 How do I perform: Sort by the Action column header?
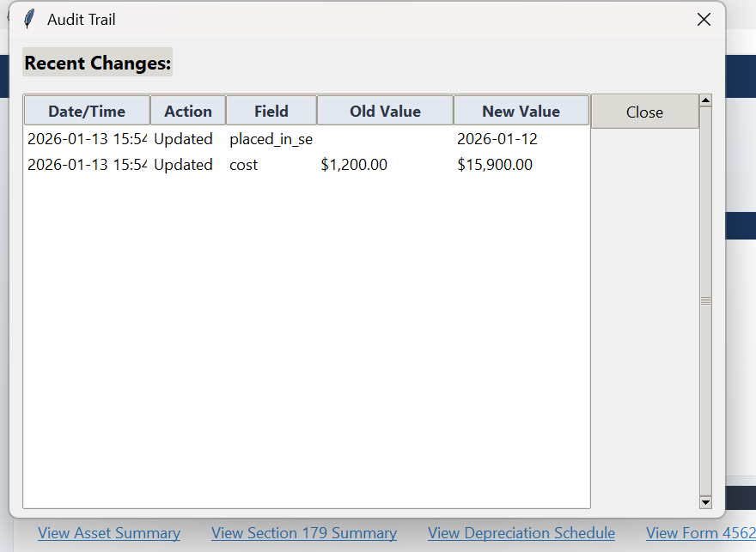click(x=188, y=110)
